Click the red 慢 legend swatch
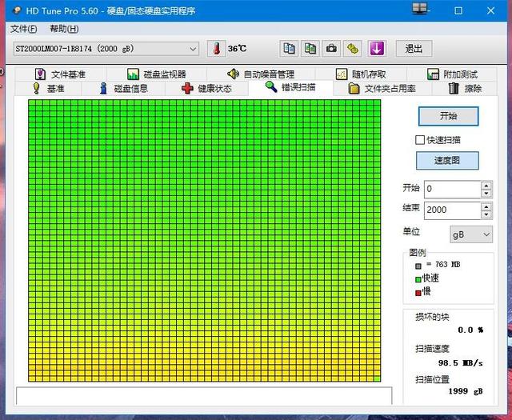 click(418, 293)
